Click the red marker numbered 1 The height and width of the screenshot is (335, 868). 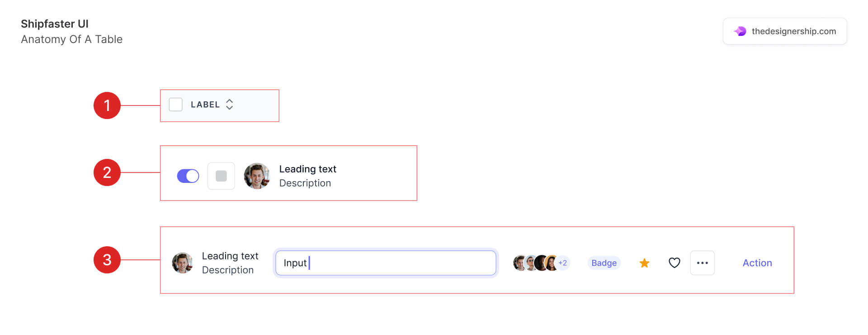pos(108,105)
